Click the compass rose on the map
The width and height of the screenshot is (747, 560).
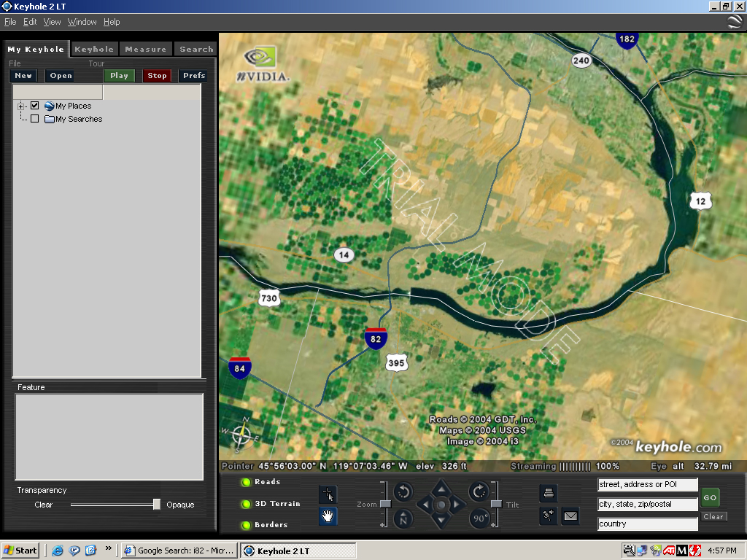click(242, 435)
